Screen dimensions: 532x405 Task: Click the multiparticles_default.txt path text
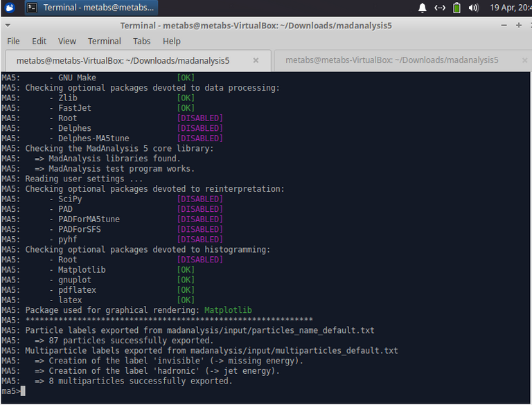294,351
